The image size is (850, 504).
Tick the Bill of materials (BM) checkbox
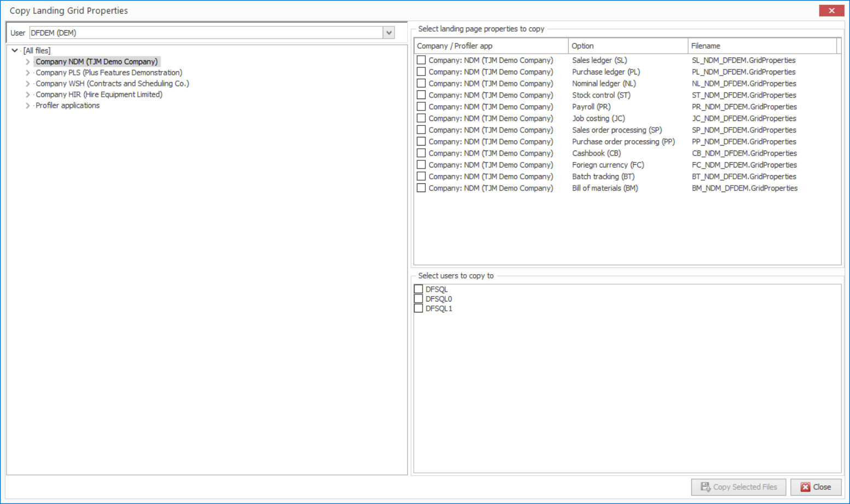[x=421, y=188]
